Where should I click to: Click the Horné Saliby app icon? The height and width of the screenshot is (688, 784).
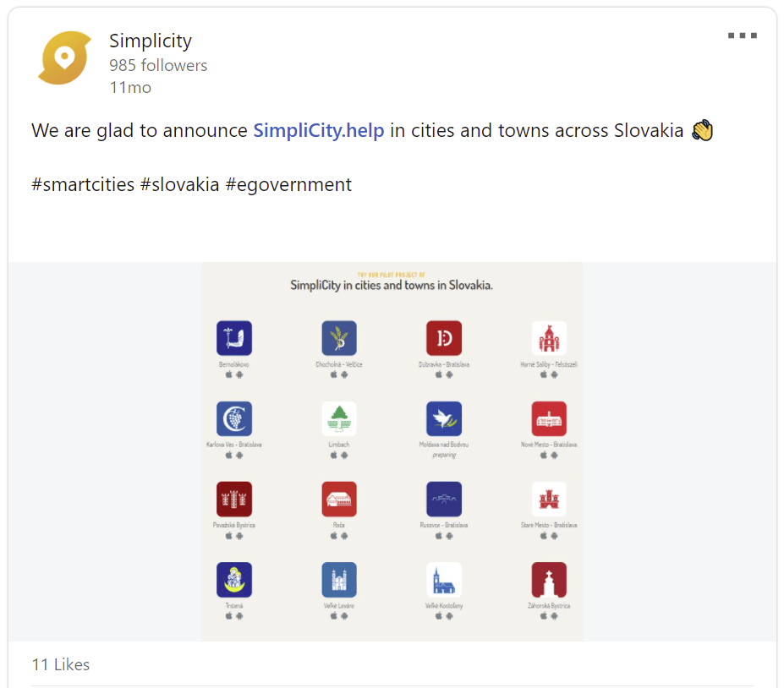click(x=549, y=338)
